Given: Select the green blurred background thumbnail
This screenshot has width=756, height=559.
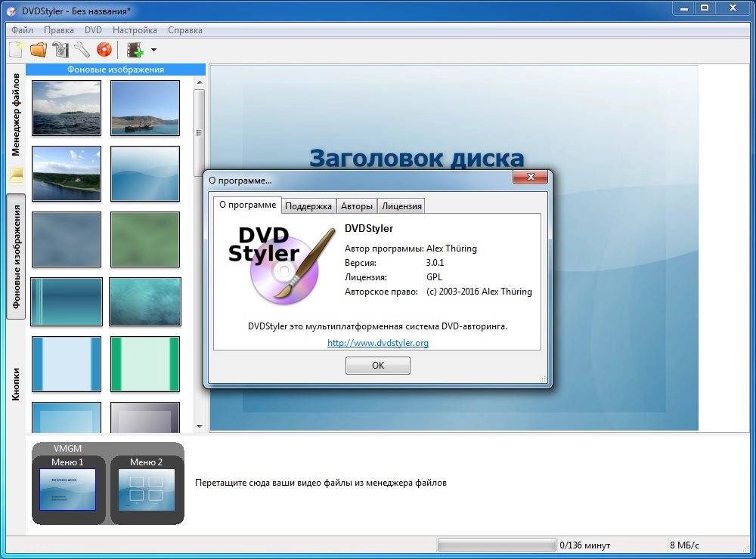Looking at the screenshot, I should pos(145,239).
